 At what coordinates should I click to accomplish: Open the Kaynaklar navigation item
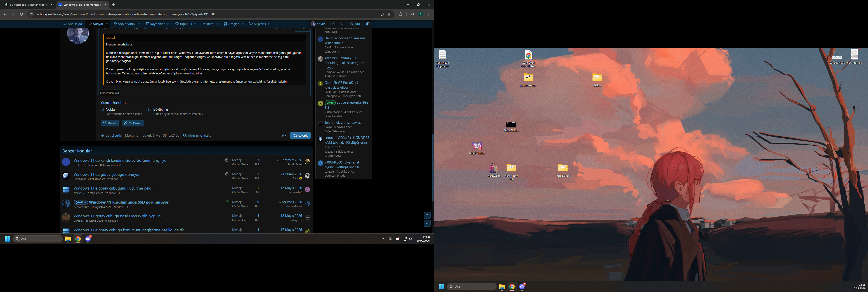point(155,24)
